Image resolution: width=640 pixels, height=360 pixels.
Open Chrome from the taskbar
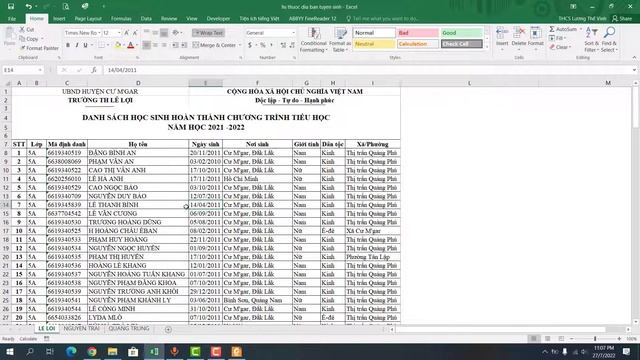pos(92,351)
